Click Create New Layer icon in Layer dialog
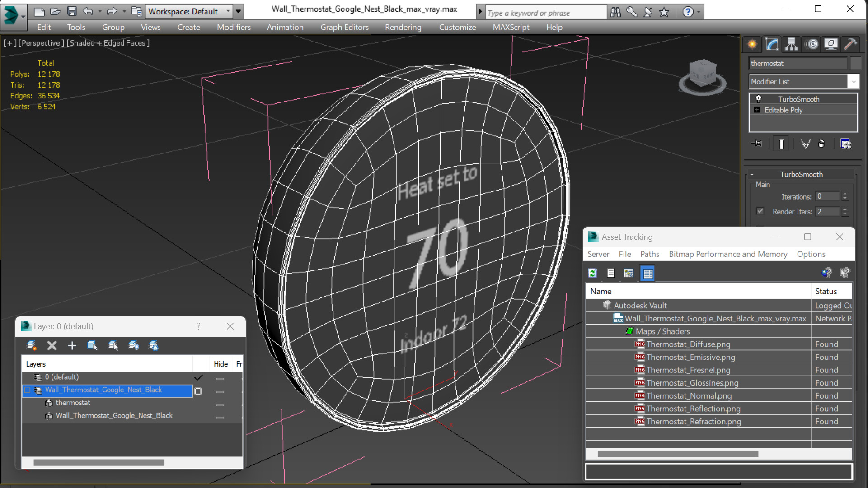Viewport: 868px width, 488px height. 31,345
